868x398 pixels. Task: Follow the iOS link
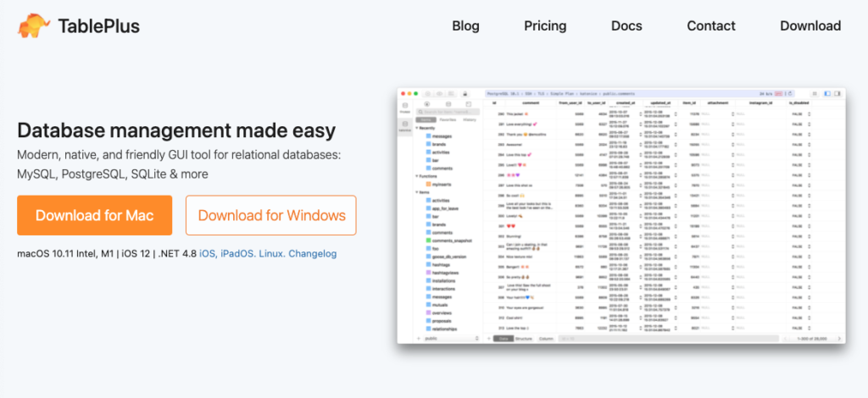point(207,254)
